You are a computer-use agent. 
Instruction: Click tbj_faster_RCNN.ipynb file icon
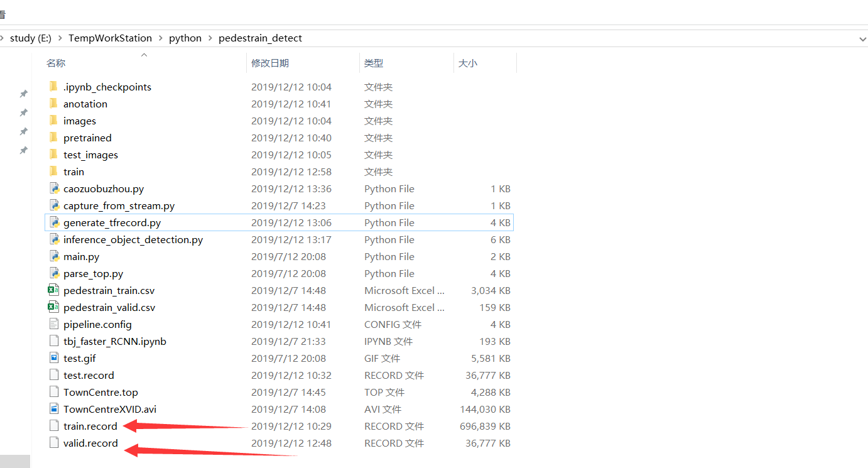click(53, 341)
